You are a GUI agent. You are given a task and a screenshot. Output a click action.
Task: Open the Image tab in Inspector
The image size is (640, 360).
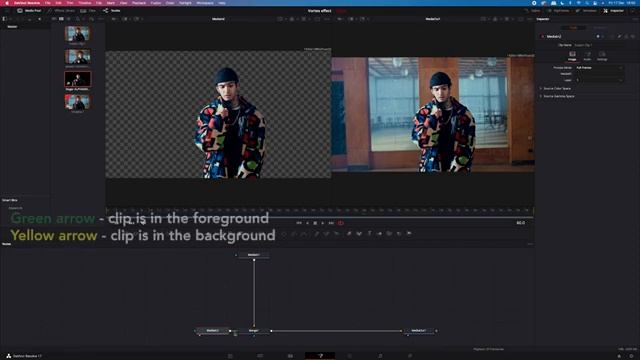click(x=572, y=56)
